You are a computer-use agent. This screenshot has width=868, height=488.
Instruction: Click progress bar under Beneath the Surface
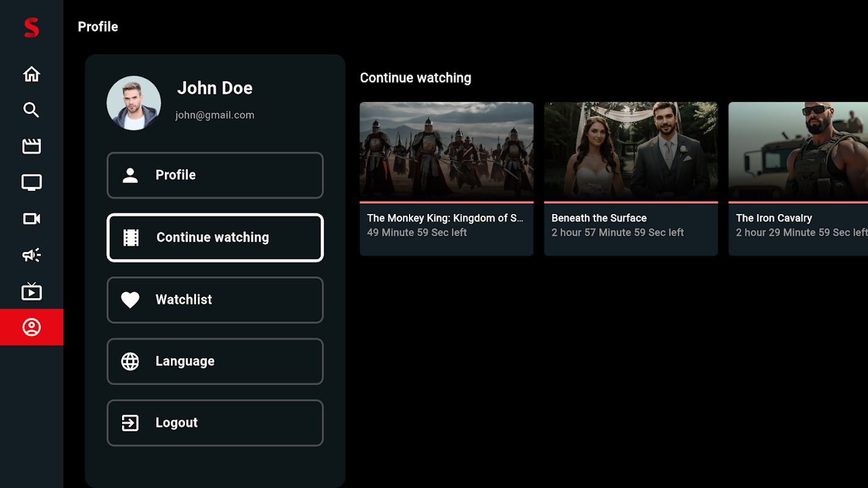tap(631, 202)
